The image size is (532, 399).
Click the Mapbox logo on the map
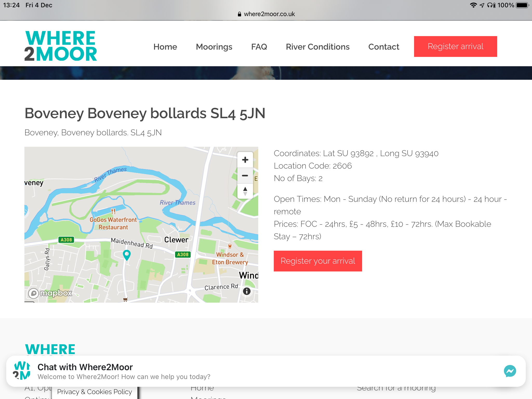point(50,293)
